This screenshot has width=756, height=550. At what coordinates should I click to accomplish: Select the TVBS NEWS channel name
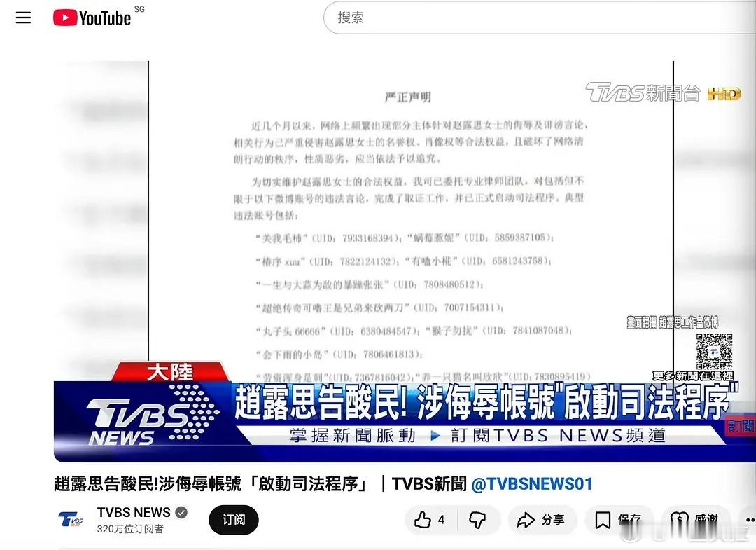click(x=133, y=512)
